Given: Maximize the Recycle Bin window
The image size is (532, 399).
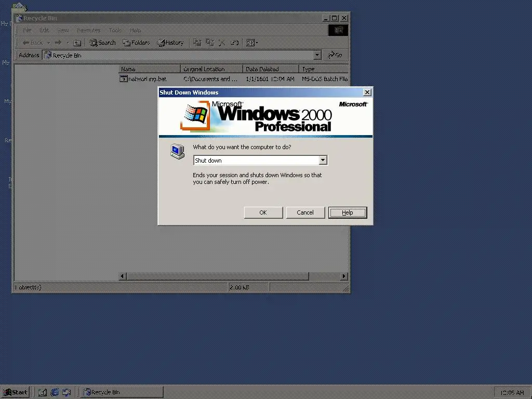Looking at the screenshot, I should tap(334, 18).
